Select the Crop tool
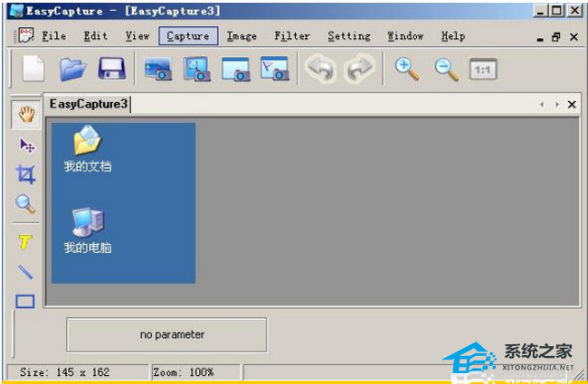 point(25,174)
